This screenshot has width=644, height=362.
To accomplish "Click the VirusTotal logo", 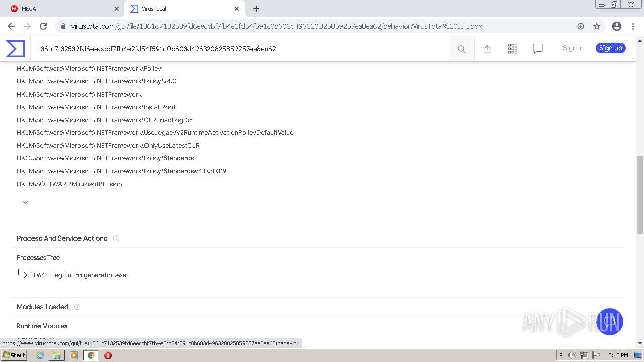I will [15, 49].
